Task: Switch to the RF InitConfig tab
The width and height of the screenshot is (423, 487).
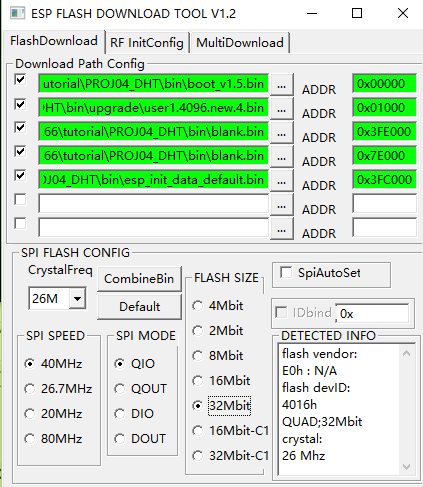Action: (147, 43)
